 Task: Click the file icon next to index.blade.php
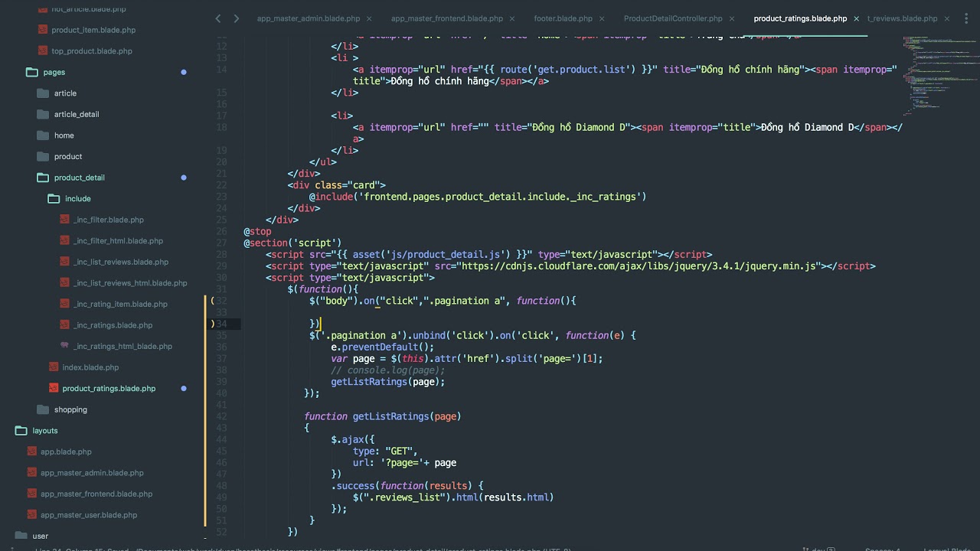point(54,367)
